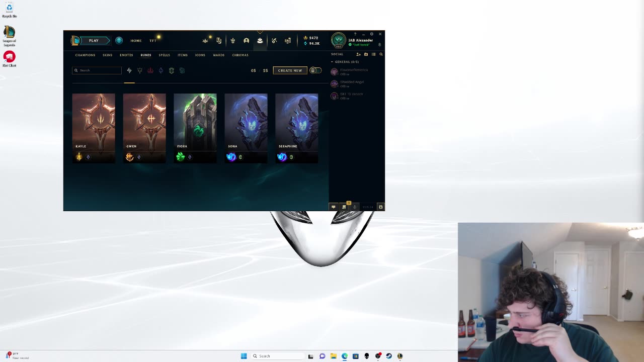Toggle the rune page delete mode switch
This screenshot has height=362, width=644.
(315, 70)
